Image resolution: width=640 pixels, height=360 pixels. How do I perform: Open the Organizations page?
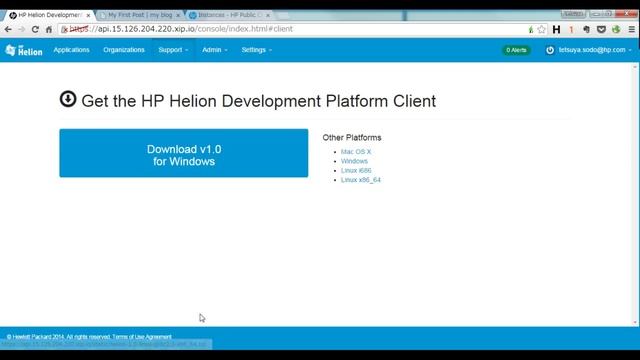click(x=124, y=50)
